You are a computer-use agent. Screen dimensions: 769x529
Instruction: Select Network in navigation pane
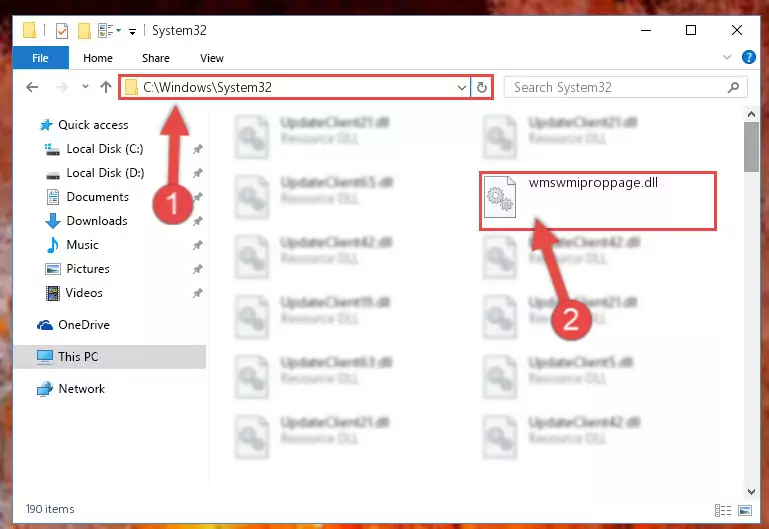click(x=81, y=389)
